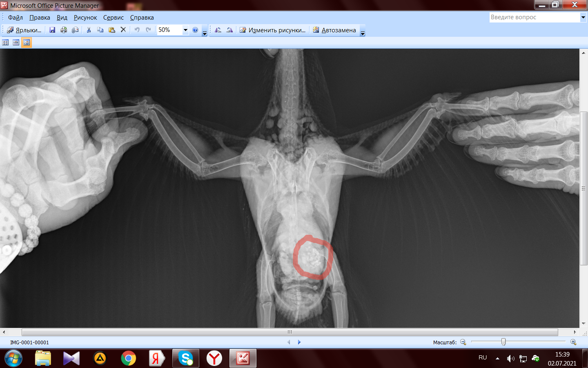Rotate picture left icon
The width and height of the screenshot is (588, 368).
point(218,30)
